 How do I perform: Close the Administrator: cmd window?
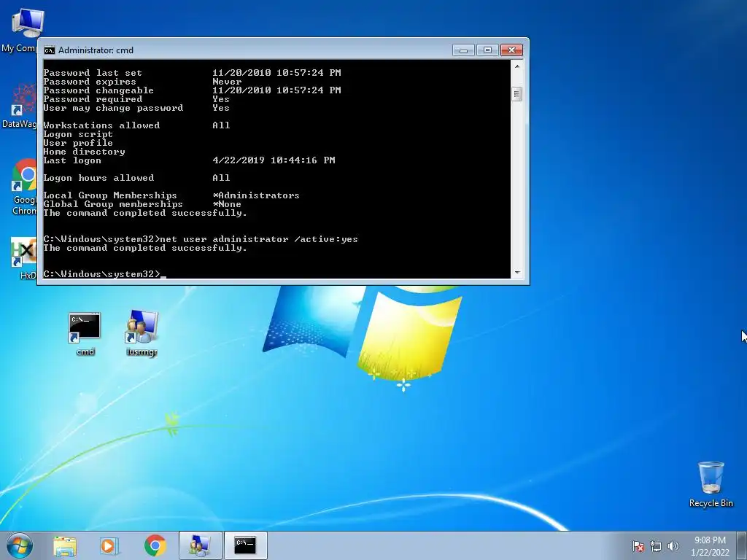511,50
